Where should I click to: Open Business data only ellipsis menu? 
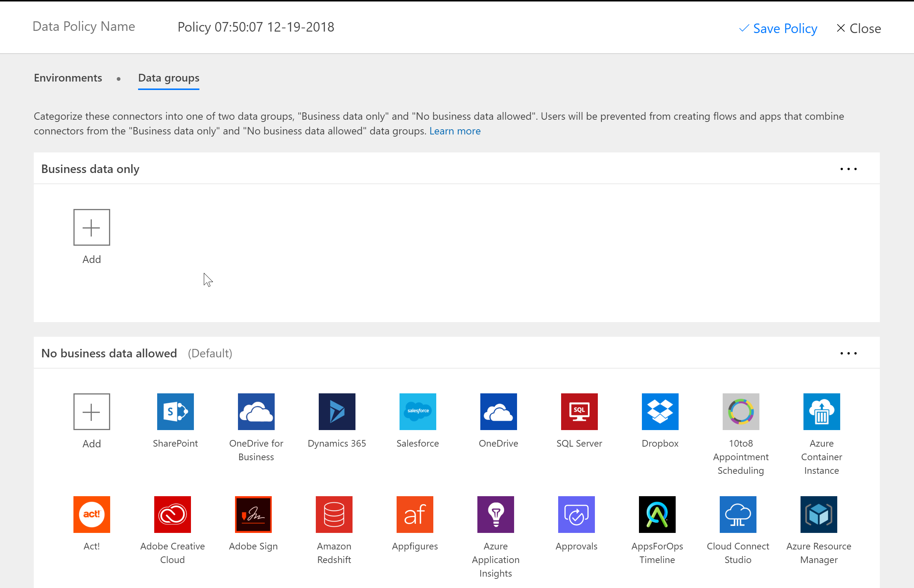pos(848,169)
